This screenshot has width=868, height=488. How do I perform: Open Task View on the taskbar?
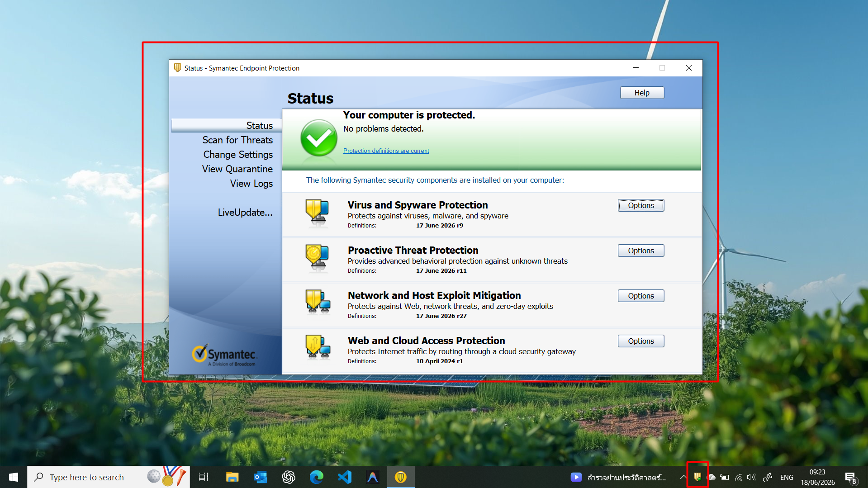point(204,477)
